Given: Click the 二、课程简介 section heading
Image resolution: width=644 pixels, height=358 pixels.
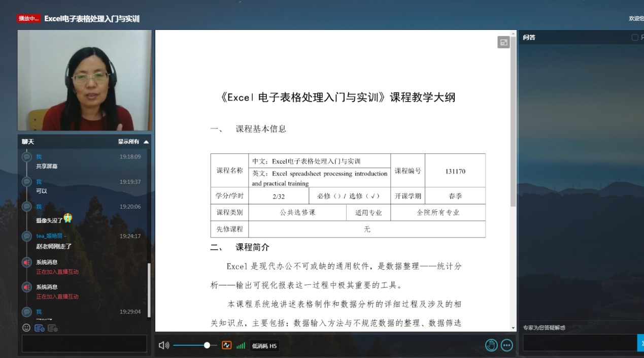Looking at the screenshot, I should 240,247.
